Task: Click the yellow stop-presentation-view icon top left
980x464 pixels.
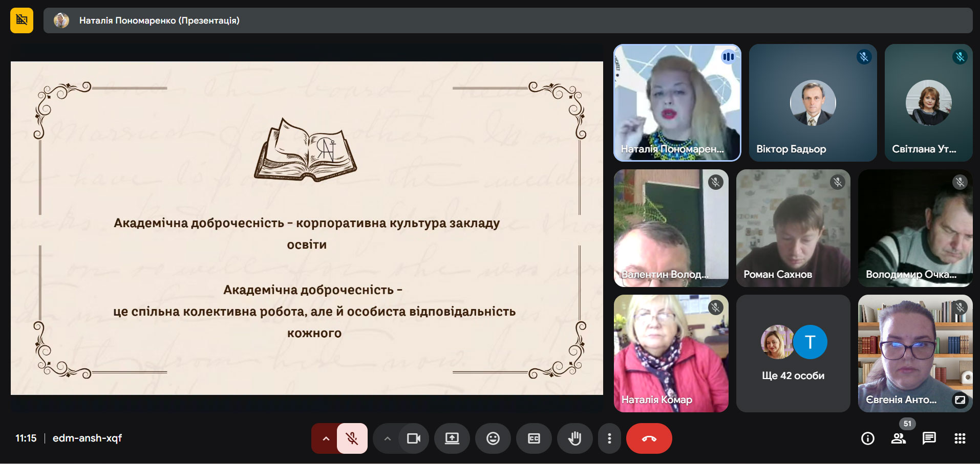Action: pyautogui.click(x=22, y=20)
